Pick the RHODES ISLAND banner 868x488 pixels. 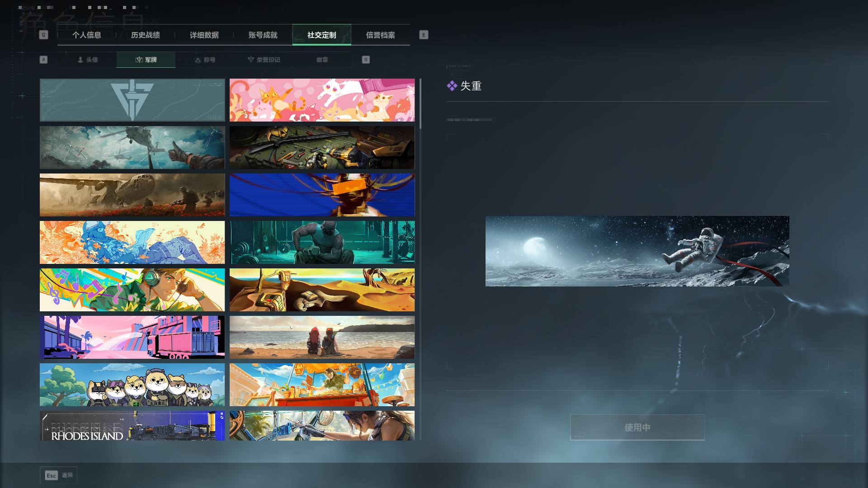point(132,426)
